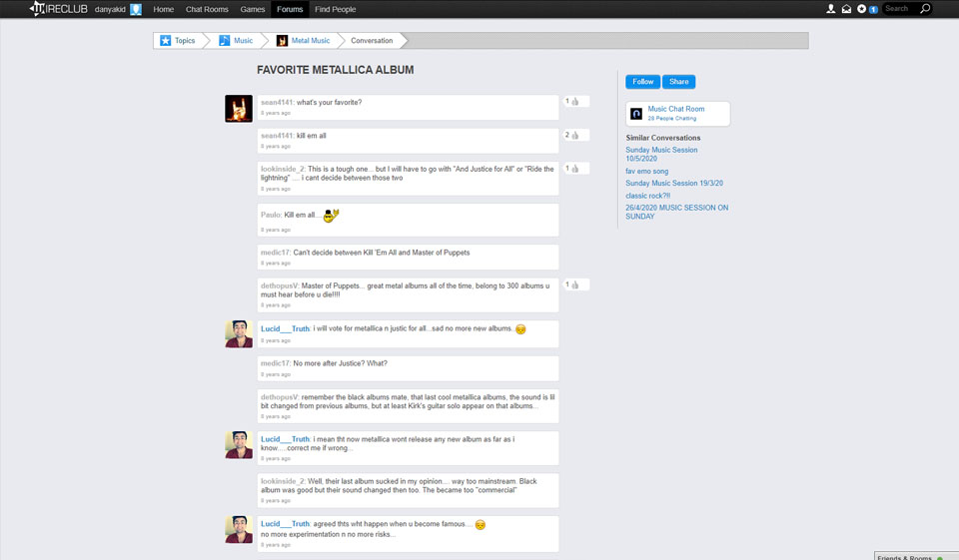This screenshot has width=959, height=560.
Task: Open the friends icon in the top bar
Action: pyautogui.click(x=830, y=9)
